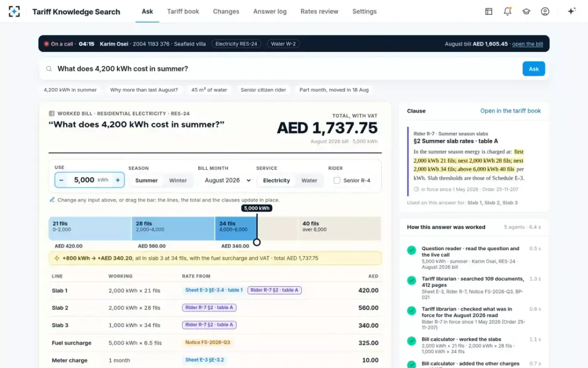Click the 40 fils over 6,000 segment
Screen dimensions: 588x368
click(340, 229)
